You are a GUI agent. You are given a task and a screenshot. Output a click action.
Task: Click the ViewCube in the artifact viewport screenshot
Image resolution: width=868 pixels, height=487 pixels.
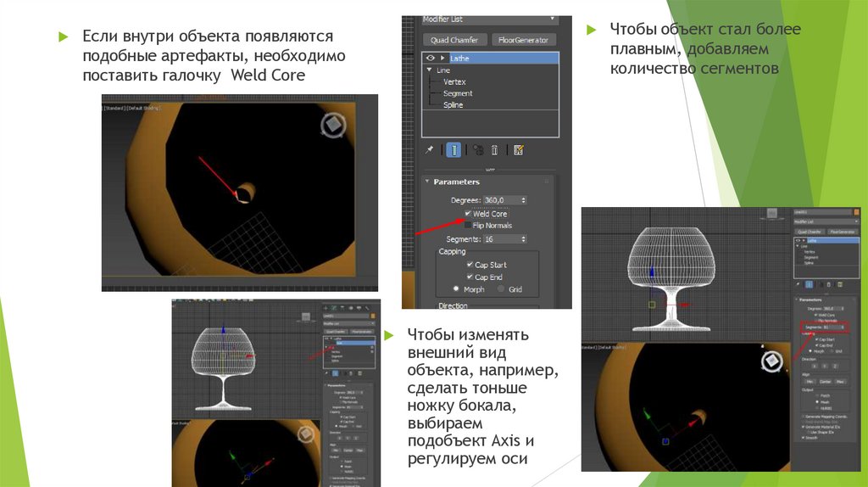click(x=333, y=125)
